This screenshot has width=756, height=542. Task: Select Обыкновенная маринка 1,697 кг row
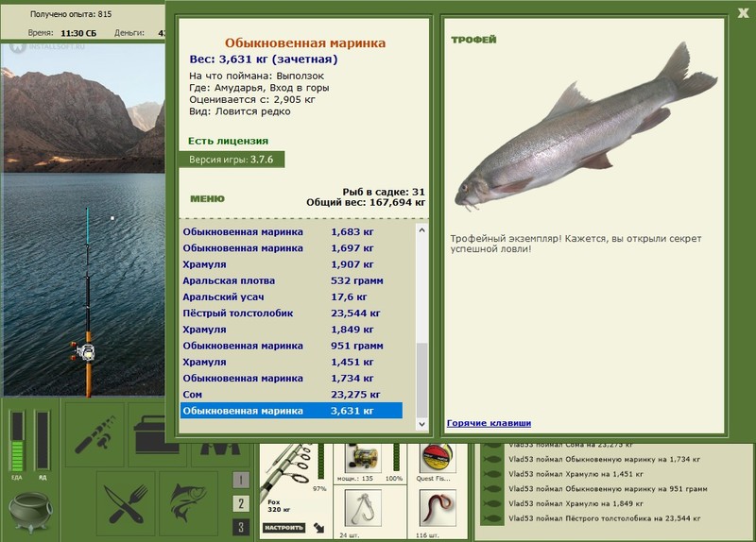(x=291, y=248)
